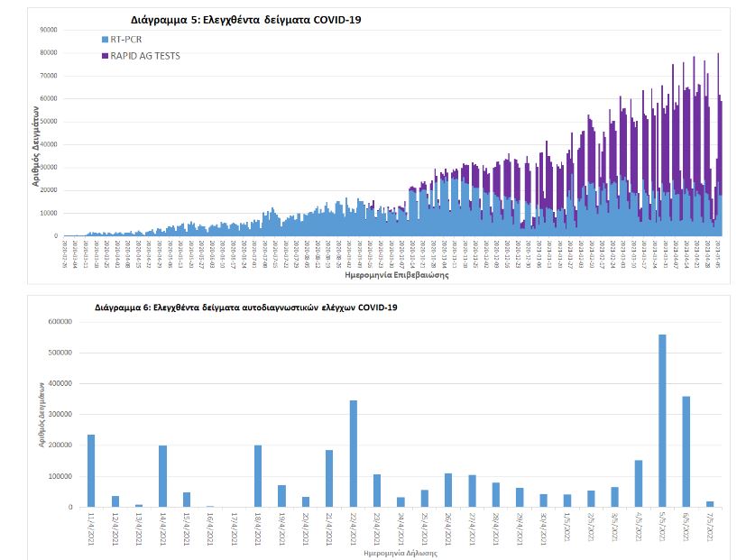The width and height of the screenshot is (746, 560).
Task: Click the blue RT-PCR legend swatch
Action: point(104,40)
